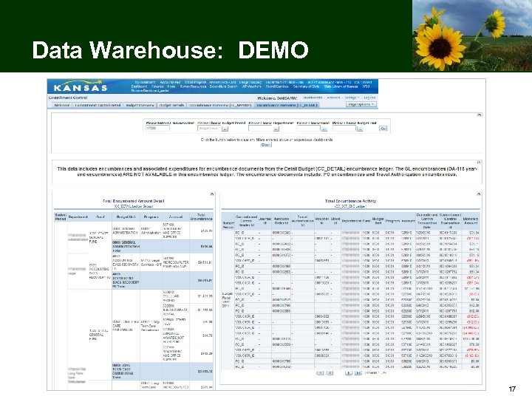This screenshot has width=532, height=399.
Task: Switch to Commitment Control Detail tab
Action: 98,106
